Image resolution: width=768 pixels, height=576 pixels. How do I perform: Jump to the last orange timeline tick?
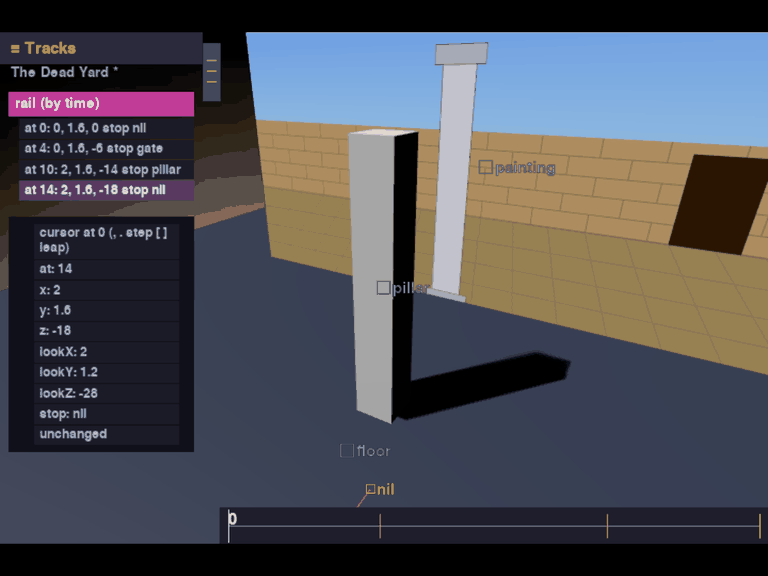pos(760,526)
